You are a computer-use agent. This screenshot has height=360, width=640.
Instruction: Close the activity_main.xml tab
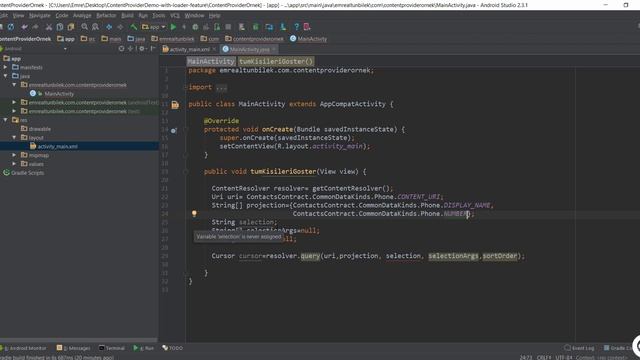point(214,49)
